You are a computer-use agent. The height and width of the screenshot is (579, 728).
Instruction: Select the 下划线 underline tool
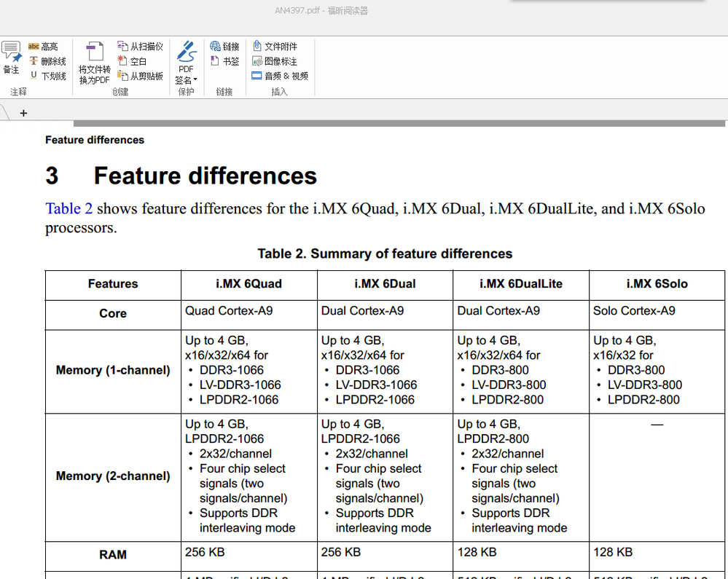coord(48,76)
